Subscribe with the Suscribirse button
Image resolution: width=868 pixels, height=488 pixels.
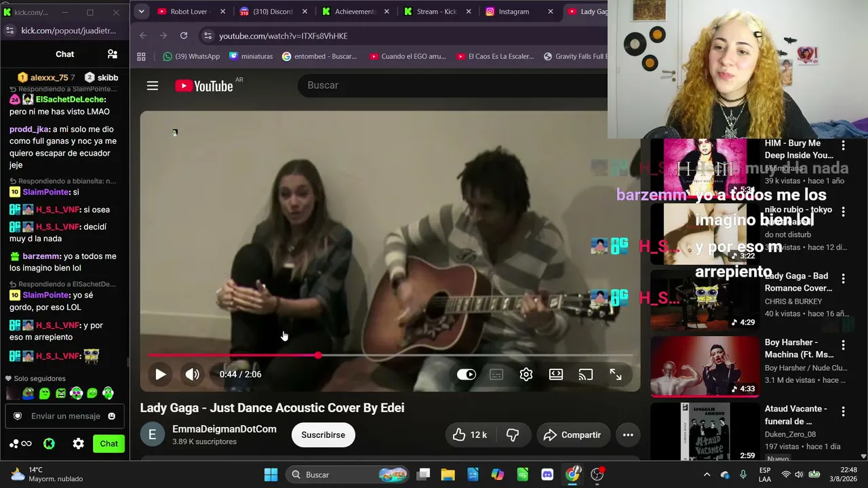pyautogui.click(x=323, y=434)
